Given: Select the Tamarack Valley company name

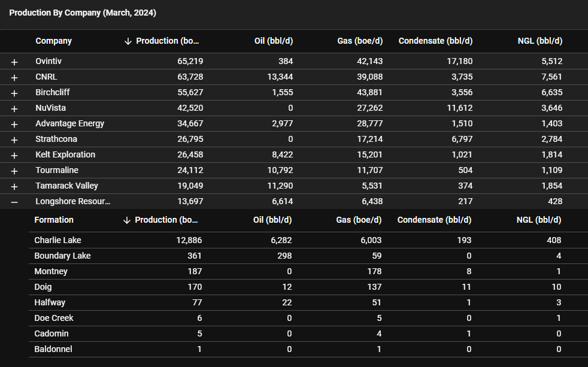Looking at the screenshot, I should 66,186.
